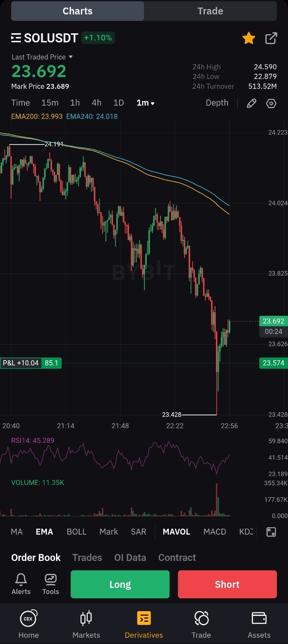Toggle the BOLL indicator
This screenshot has height=644, width=288.
click(76, 532)
